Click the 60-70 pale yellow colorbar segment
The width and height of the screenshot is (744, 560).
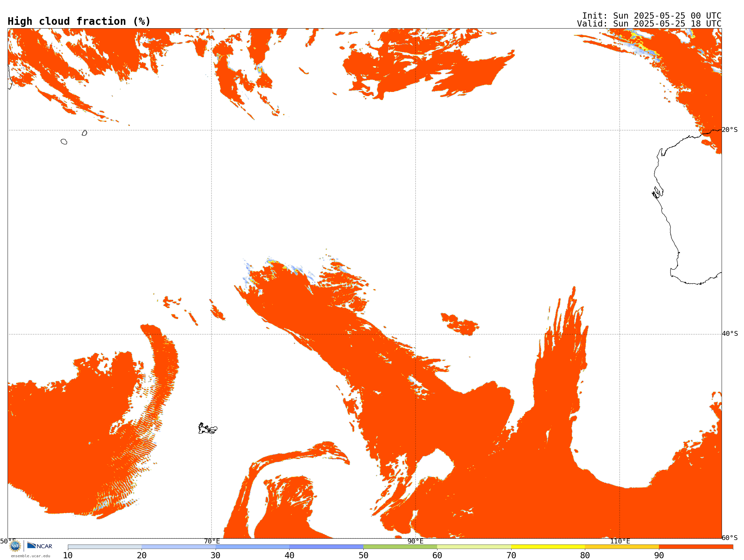click(x=474, y=547)
